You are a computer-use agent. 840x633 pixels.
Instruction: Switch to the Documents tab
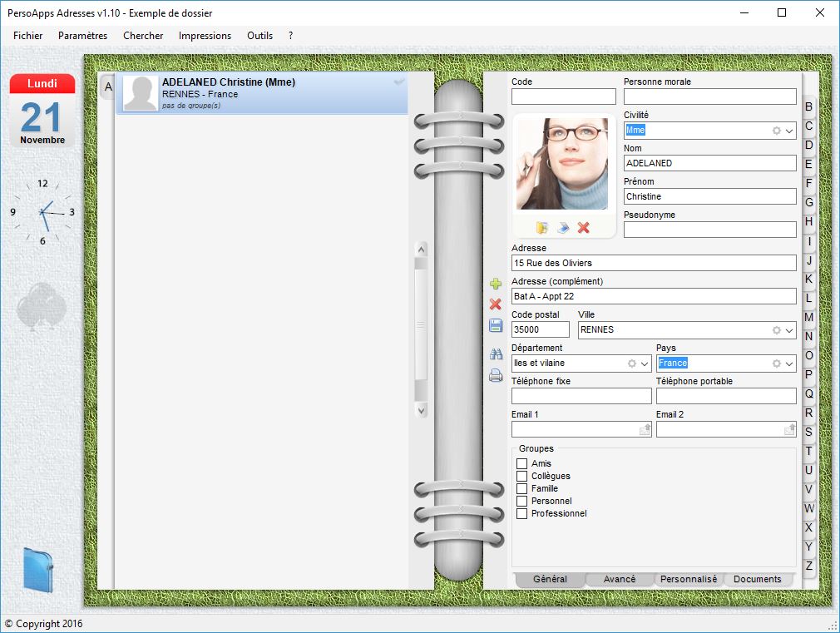pos(757,579)
